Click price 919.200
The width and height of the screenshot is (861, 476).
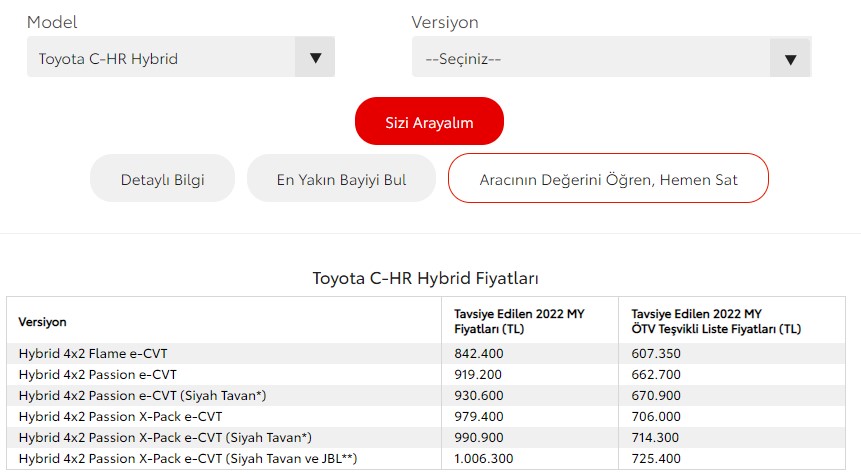coord(478,374)
